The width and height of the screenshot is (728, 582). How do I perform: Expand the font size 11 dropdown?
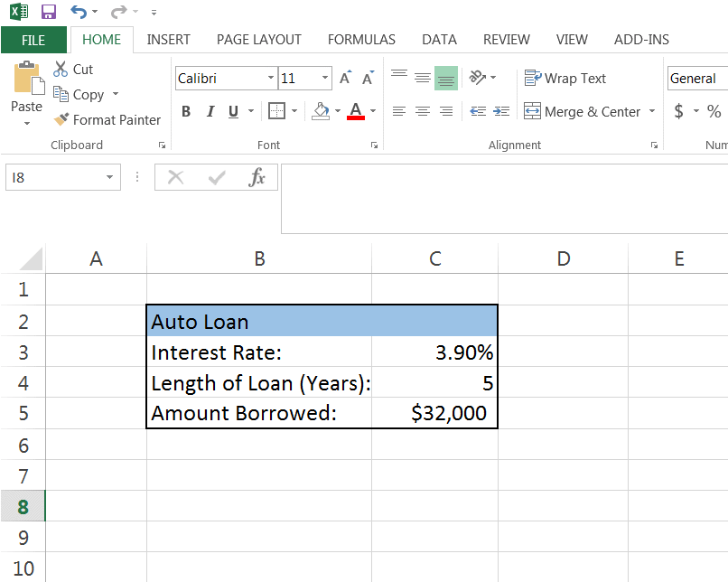click(325, 78)
